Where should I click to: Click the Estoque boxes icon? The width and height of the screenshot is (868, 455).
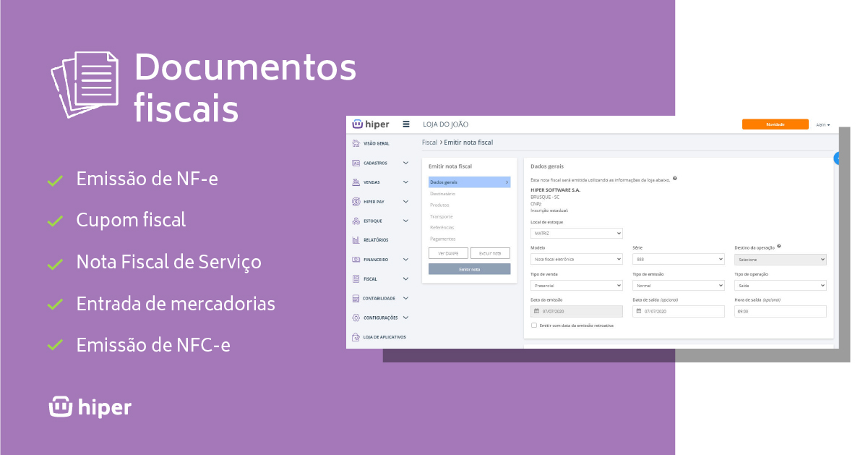click(356, 221)
